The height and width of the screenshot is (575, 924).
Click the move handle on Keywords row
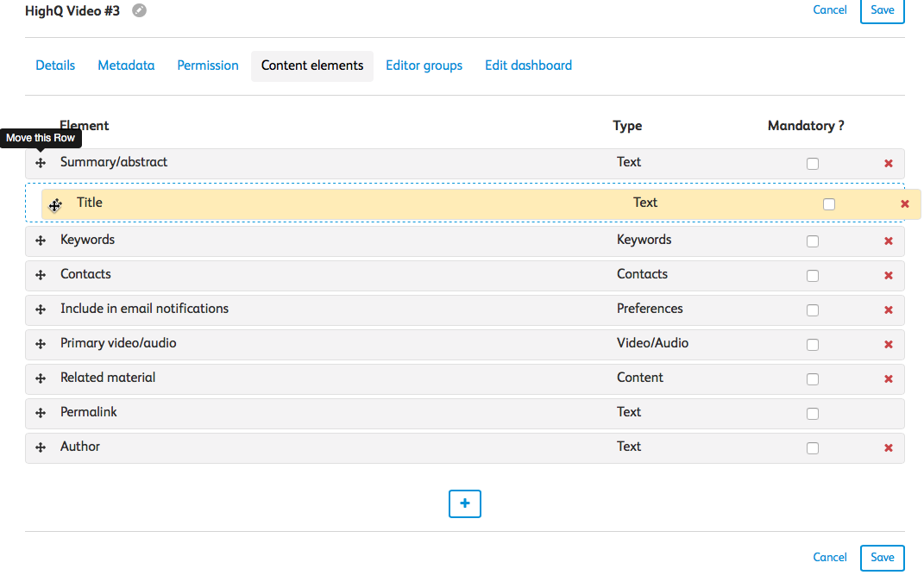pos(41,241)
